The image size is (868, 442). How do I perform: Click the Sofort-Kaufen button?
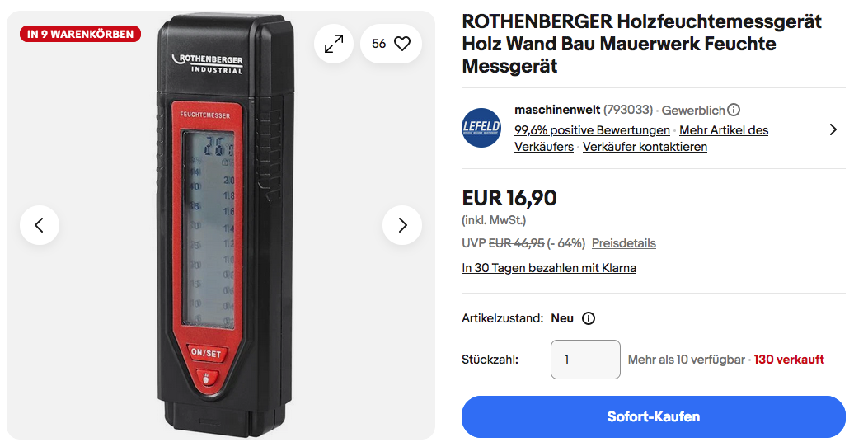654,416
